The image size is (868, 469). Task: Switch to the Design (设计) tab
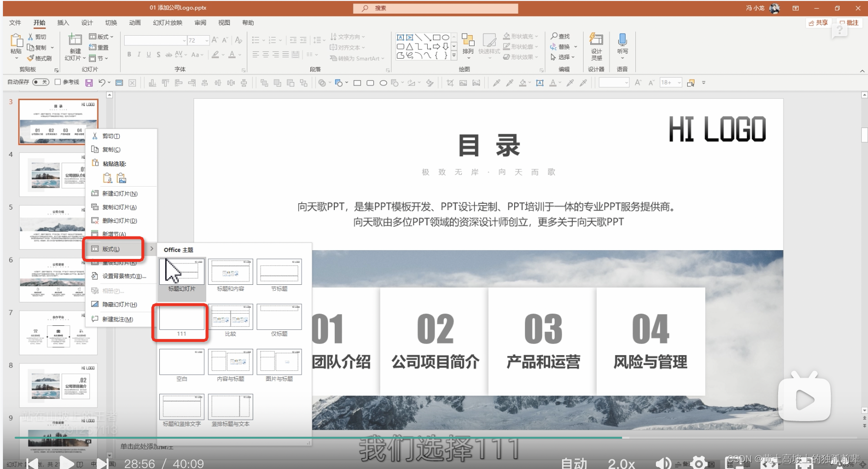(x=87, y=22)
